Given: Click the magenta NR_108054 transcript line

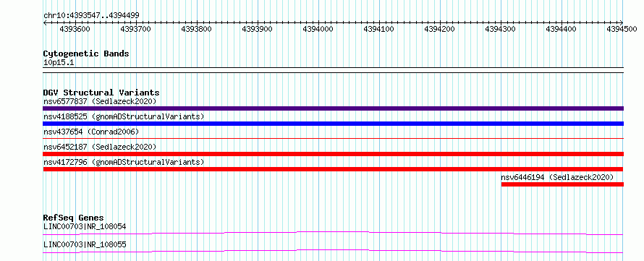Looking at the screenshot, I should tap(333, 233).
